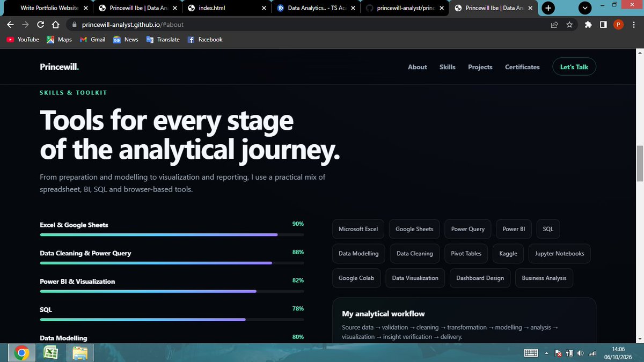Go to the Skills nav link

tap(448, 67)
